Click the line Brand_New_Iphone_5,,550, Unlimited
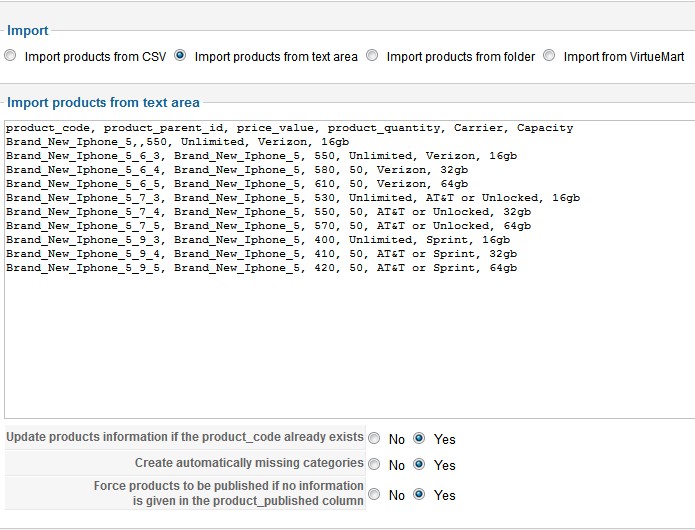695x530 pixels. tap(177, 142)
